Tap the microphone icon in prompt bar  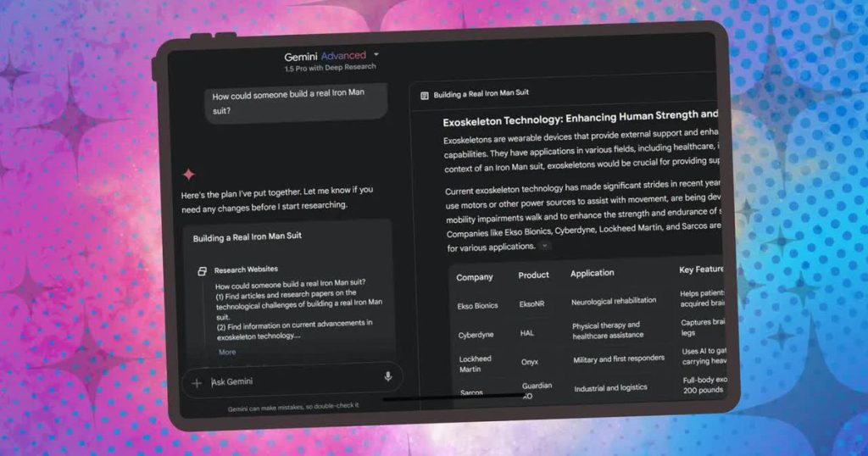(387, 377)
